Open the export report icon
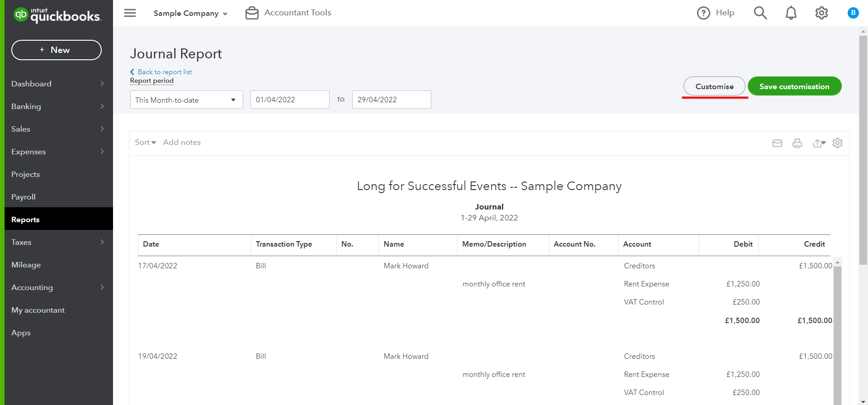 (x=819, y=143)
